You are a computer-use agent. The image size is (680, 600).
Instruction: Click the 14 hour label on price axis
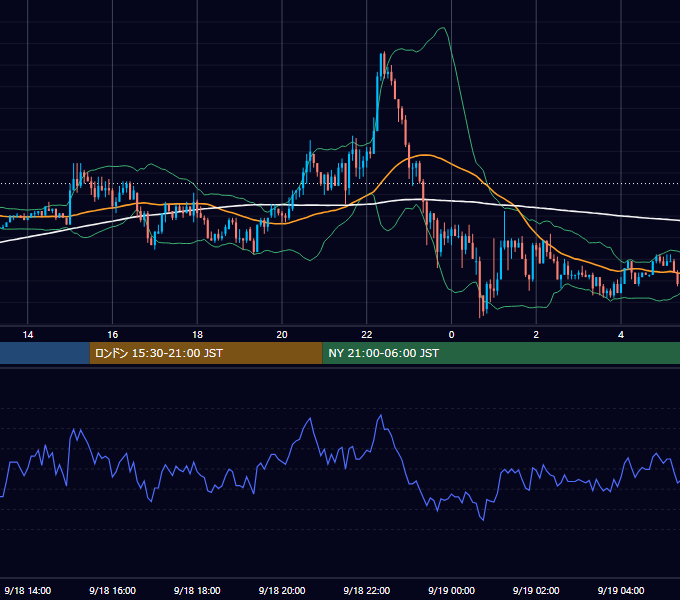28,335
